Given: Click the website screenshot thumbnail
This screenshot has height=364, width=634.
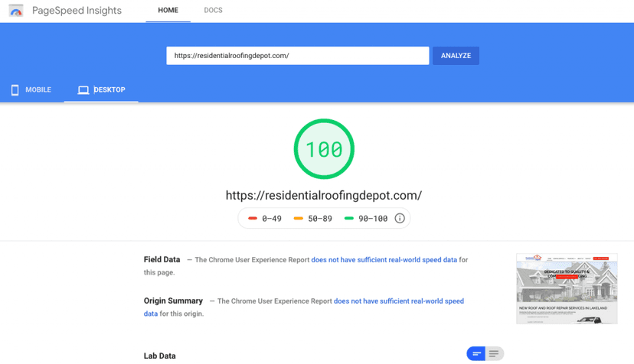Looking at the screenshot, I should (567, 288).
